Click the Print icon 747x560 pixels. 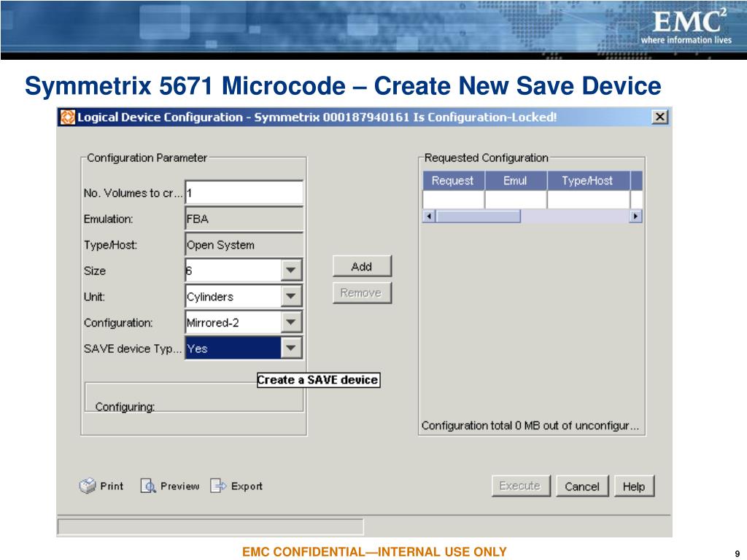point(88,486)
